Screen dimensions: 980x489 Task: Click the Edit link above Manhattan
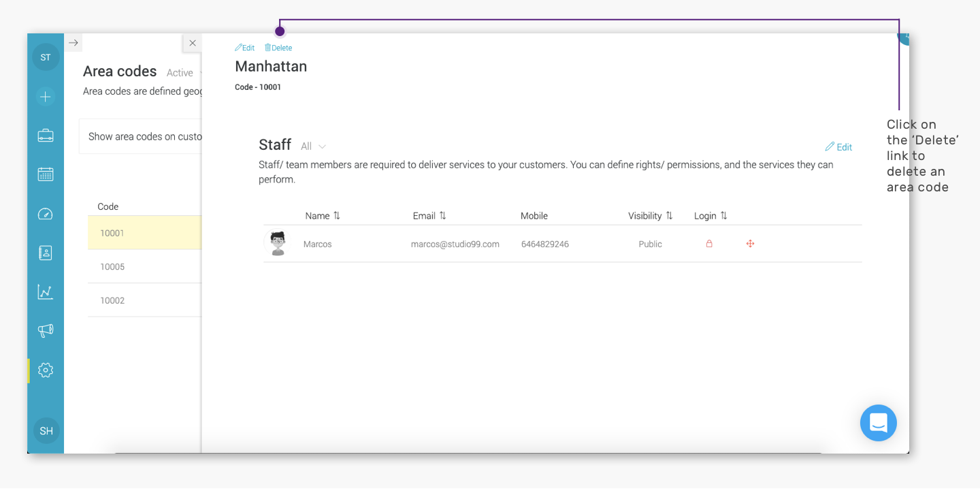245,48
